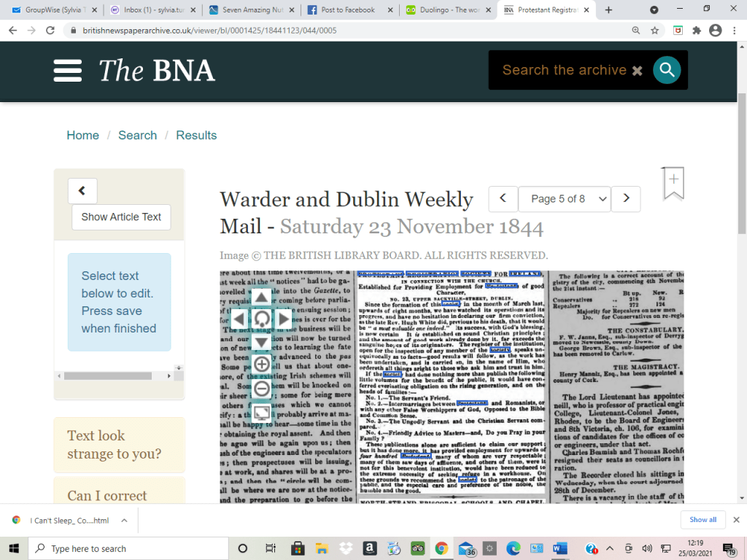Collapse the left sidebar panel
Viewport: 747px width, 560px height.
(x=82, y=191)
